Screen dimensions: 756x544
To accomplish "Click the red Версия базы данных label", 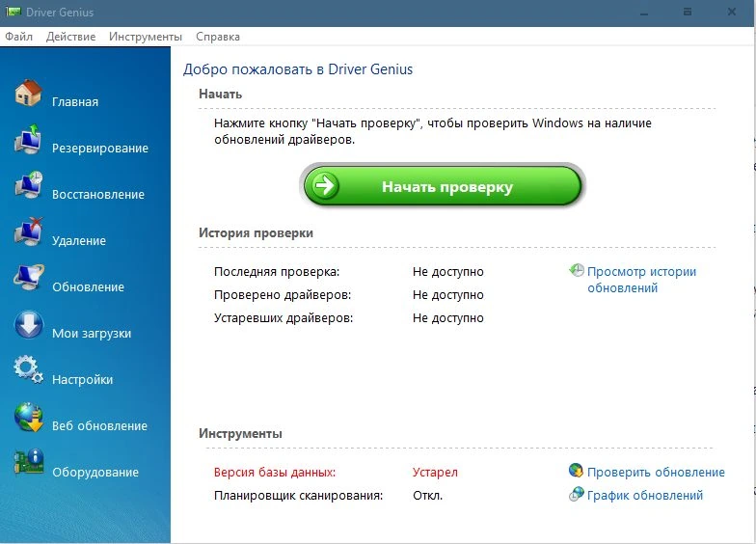I will [275, 473].
